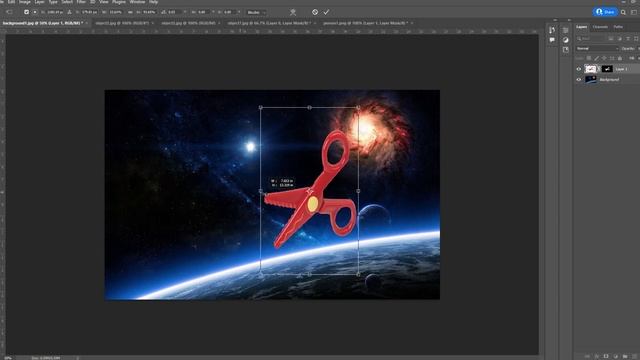The width and height of the screenshot is (640, 360).
Task: Open the tool preset picker icon
Action: coord(9,12)
